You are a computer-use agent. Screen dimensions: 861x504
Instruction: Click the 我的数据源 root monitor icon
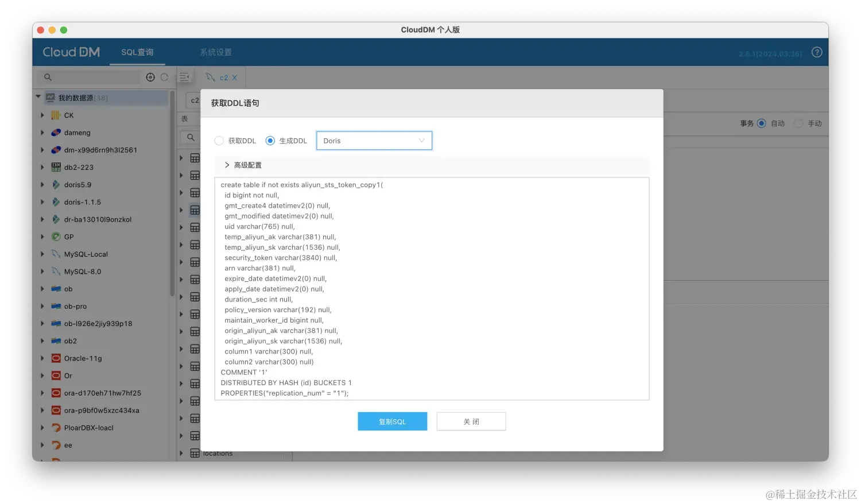point(51,98)
